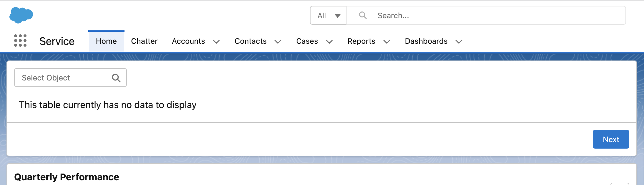Image resolution: width=644 pixels, height=185 pixels.
Task: Expand the Accounts tab dropdown
Action: point(216,41)
